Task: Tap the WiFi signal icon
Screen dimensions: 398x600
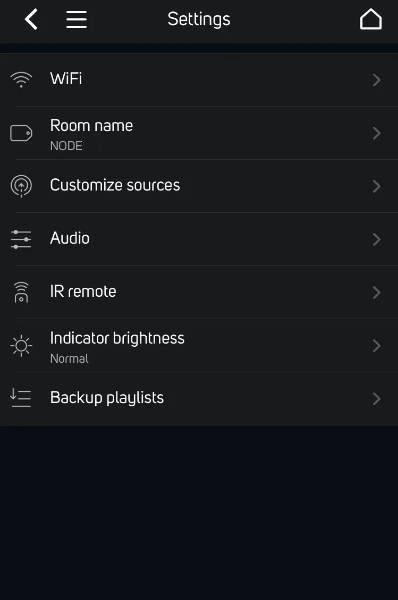Action: point(21,80)
